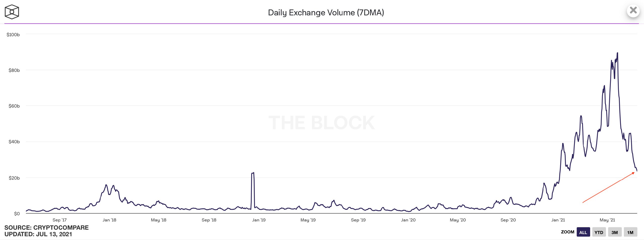Click the $40b y-axis label
This screenshot has height=240, width=644.
[14, 142]
